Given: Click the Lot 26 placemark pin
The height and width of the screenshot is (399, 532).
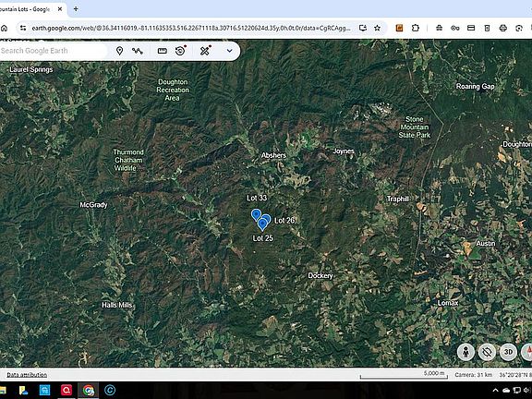Looking at the screenshot, I should [x=267, y=219].
